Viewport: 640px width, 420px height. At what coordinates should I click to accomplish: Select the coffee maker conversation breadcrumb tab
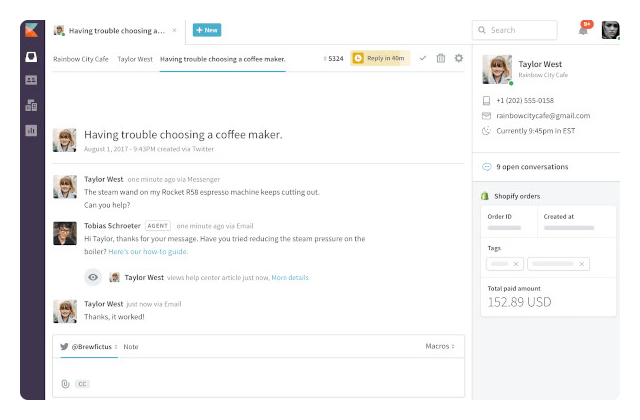click(222, 59)
